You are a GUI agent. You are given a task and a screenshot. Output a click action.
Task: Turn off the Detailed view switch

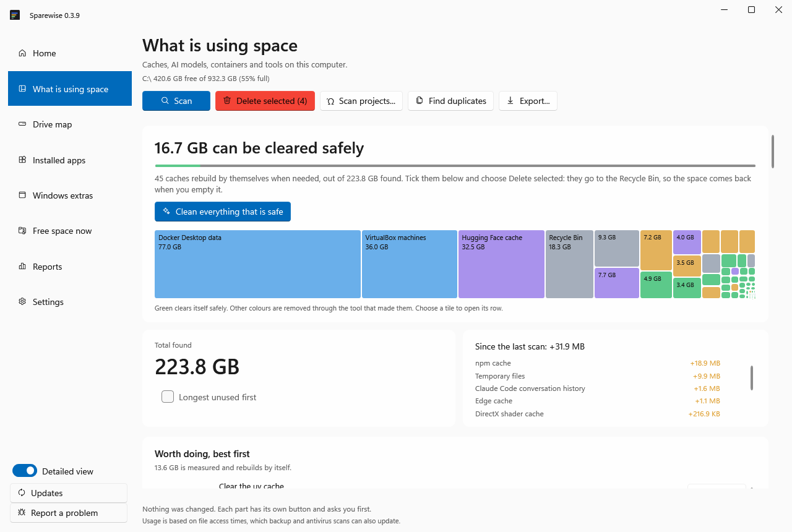point(25,471)
